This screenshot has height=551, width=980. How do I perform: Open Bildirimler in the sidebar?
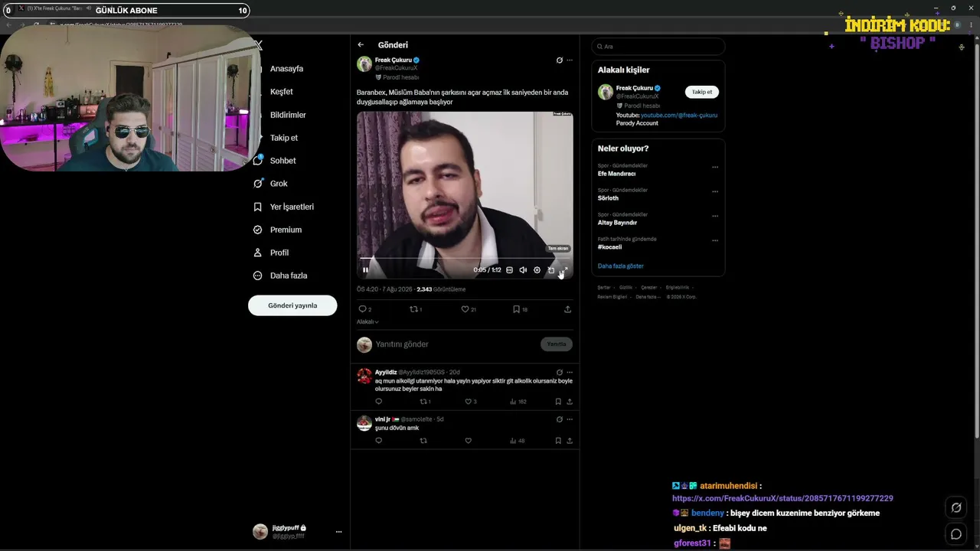[288, 115]
